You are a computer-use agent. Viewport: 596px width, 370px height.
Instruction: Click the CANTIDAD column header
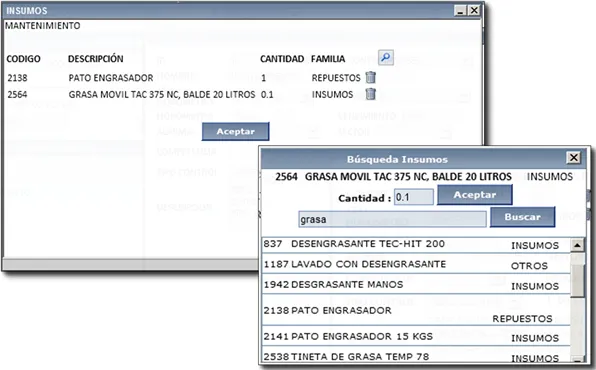(x=282, y=59)
